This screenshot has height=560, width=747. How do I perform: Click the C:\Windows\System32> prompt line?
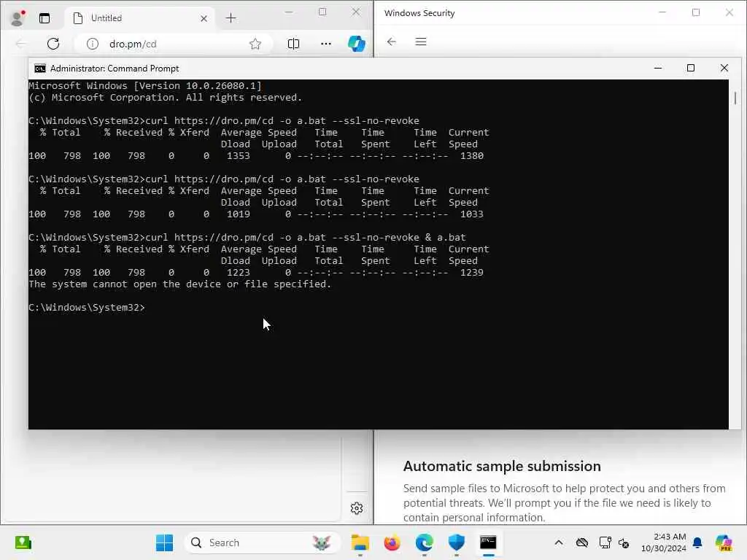87,308
